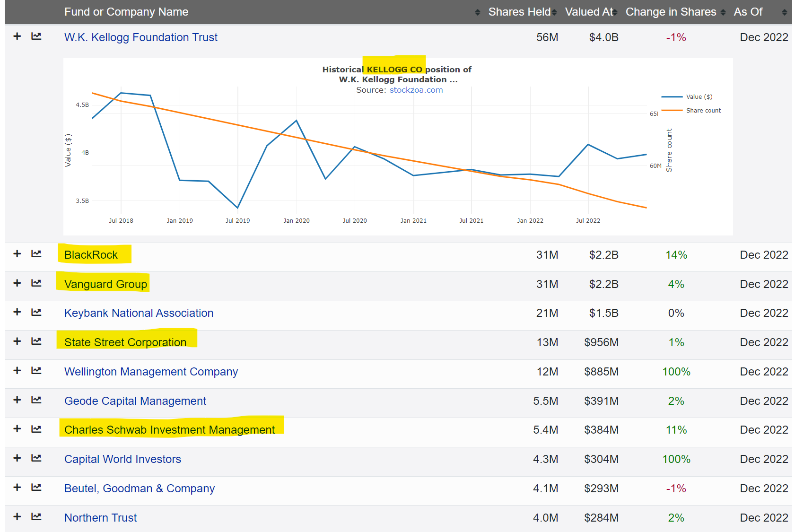Open W.K. Kellogg Foundation Trust link
The width and height of the screenshot is (795, 532).
pos(141,37)
